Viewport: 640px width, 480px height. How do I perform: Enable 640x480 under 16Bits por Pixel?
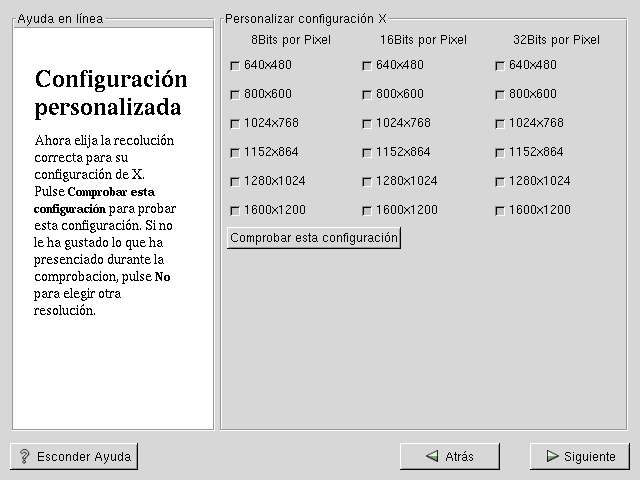click(x=367, y=66)
